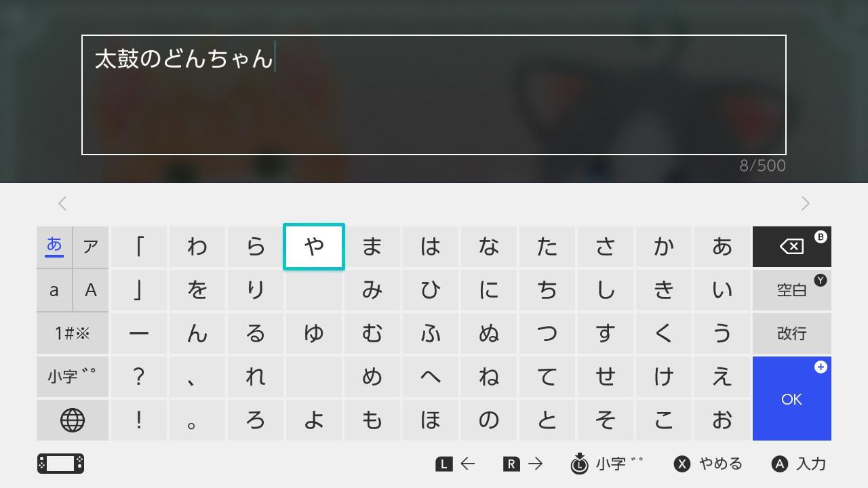Toggle 小字 small character and dakuten key
Viewport: 868px width, 488px height.
coord(73,377)
